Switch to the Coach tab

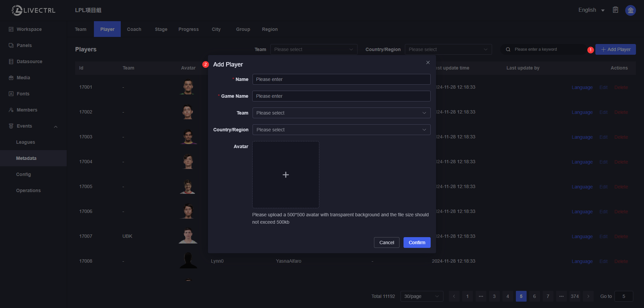point(134,29)
